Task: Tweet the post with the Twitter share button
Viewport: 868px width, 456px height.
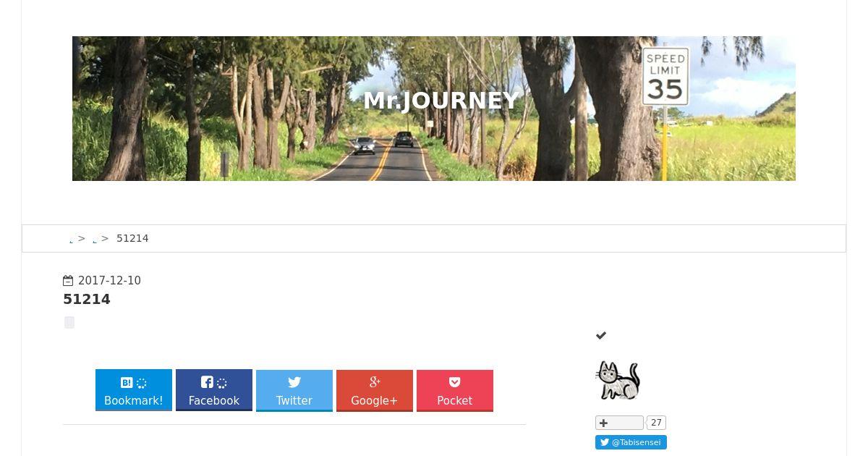Action: point(294,390)
